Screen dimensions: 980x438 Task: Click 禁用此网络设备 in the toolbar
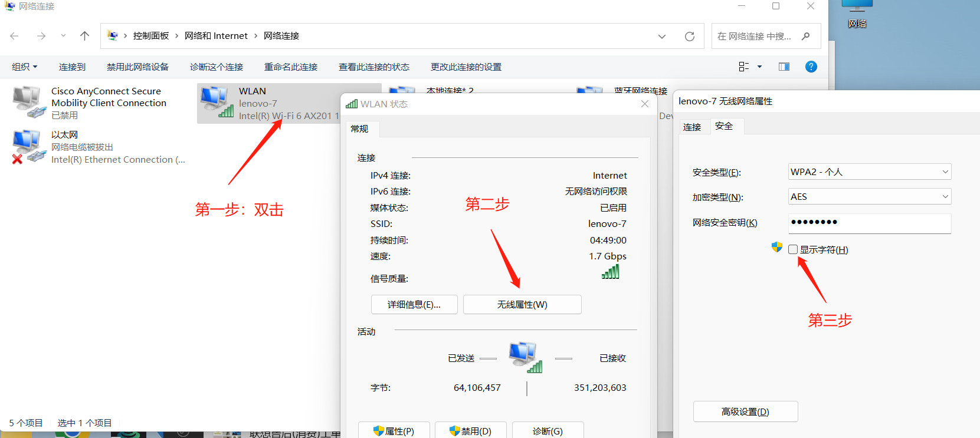click(x=137, y=67)
